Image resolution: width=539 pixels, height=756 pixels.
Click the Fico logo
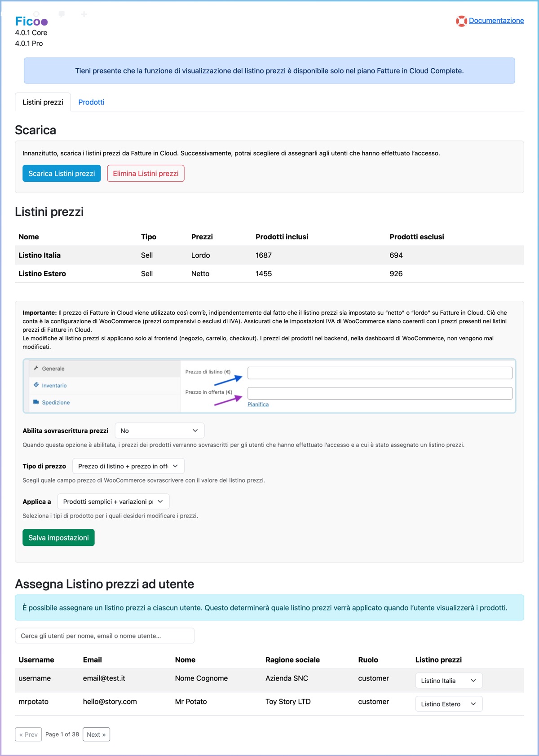(31, 21)
